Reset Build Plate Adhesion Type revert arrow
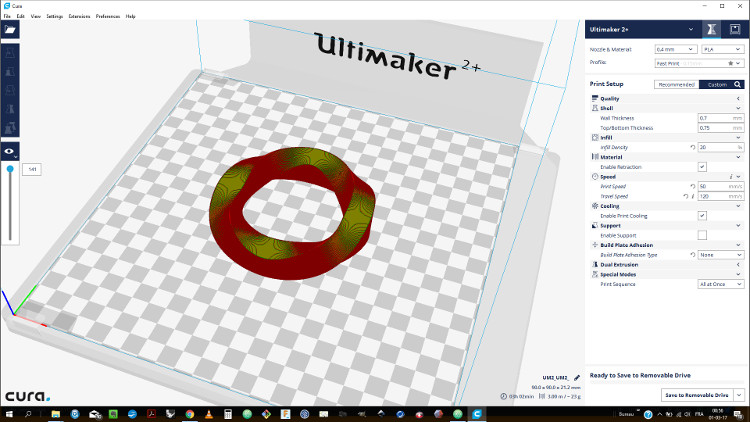This screenshot has height=422, width=750. (693, 255)
